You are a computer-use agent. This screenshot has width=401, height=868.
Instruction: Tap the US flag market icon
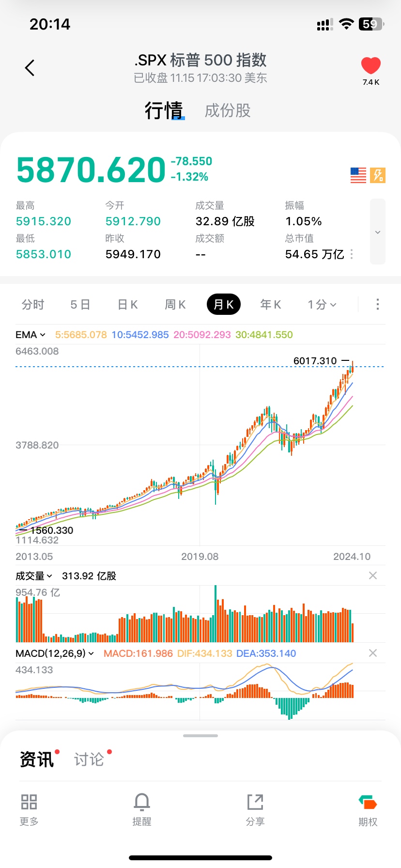point(358,175)
